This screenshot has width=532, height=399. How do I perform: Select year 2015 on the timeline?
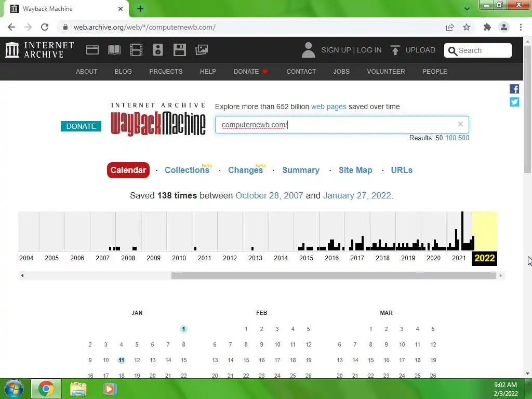[306, 258]
